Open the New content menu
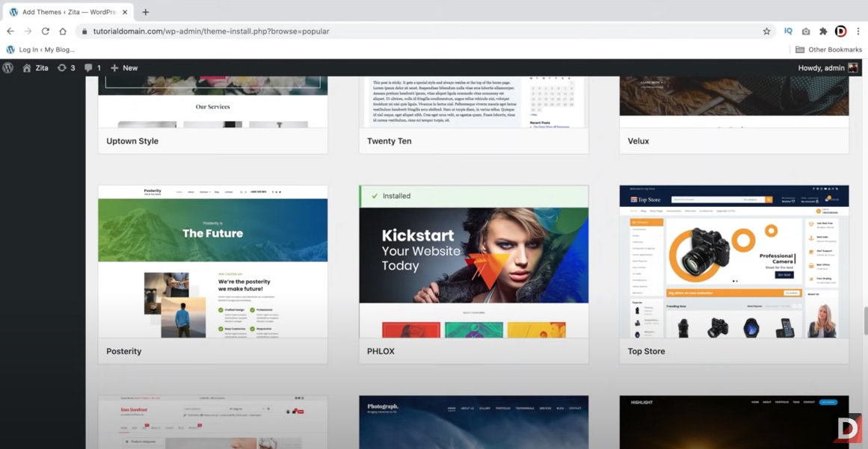This screenshot has width=868, height=449. 124,68
